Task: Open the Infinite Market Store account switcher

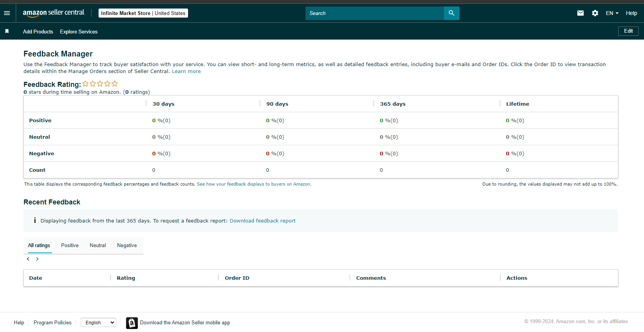Action: pos(143,13)
